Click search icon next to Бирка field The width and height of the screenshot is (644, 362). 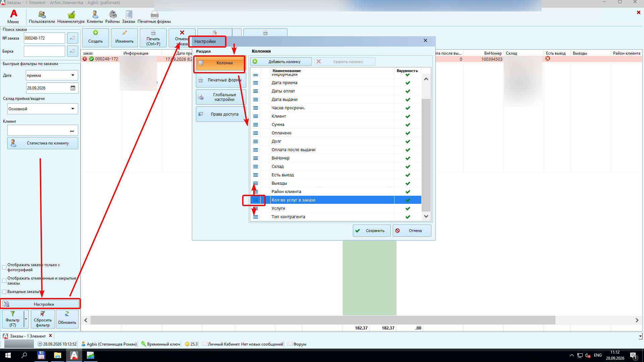point(72,51)
